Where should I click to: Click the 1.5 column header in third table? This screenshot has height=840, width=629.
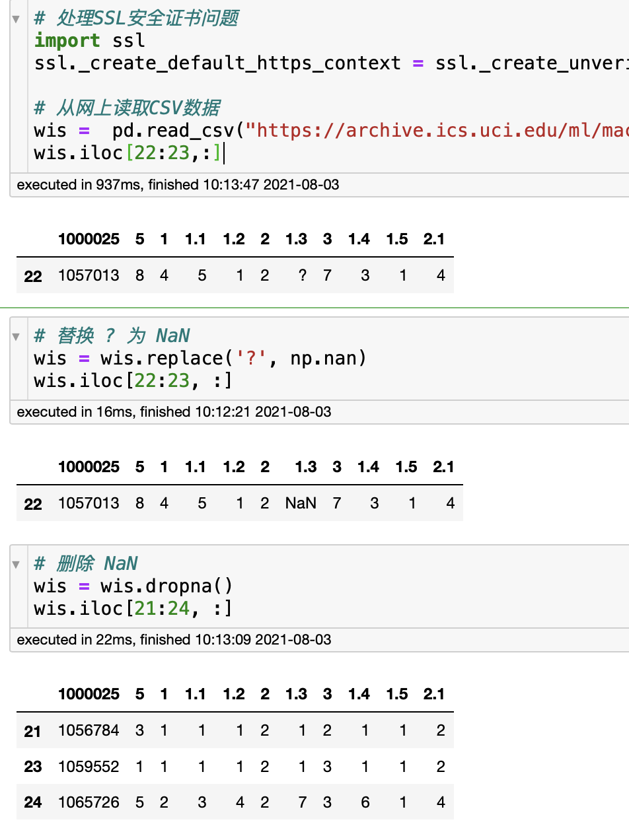point(397,694)
